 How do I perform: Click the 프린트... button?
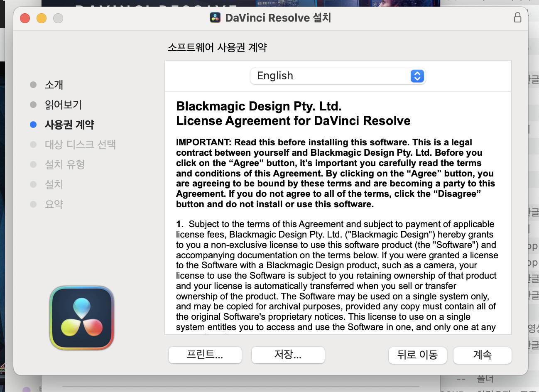point(205,355)
